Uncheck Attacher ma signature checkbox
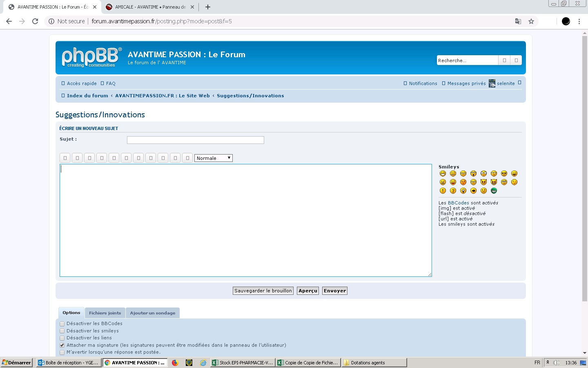Image resolution: width=588 pixels, height=368 pixels. [x=62, y=345]
